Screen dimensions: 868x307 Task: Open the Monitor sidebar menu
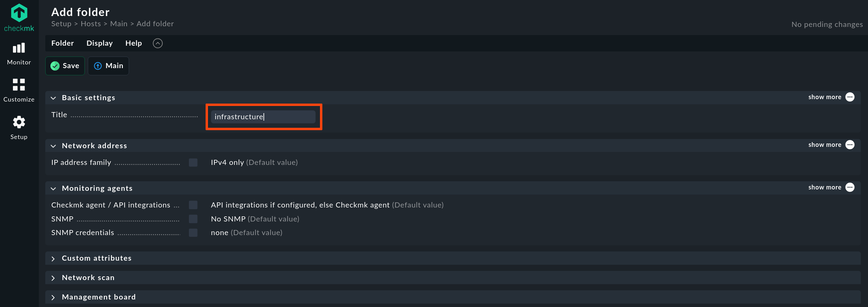19,54
